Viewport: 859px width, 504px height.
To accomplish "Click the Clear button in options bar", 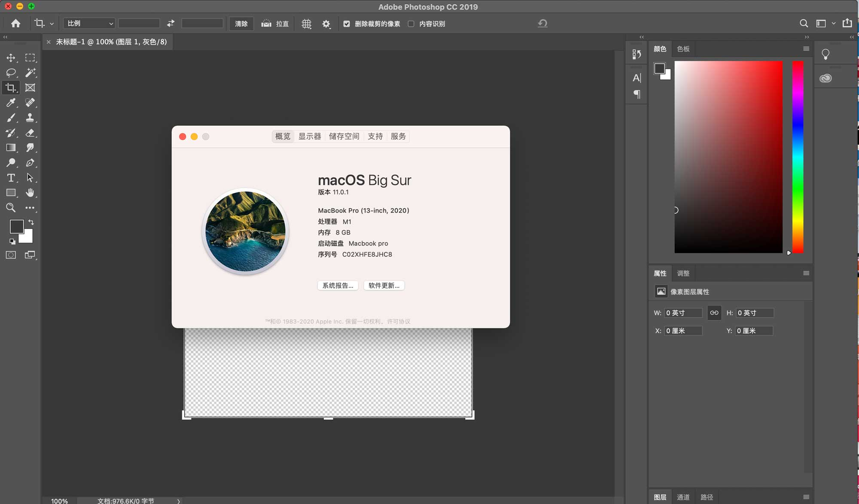I will [241, 24].
